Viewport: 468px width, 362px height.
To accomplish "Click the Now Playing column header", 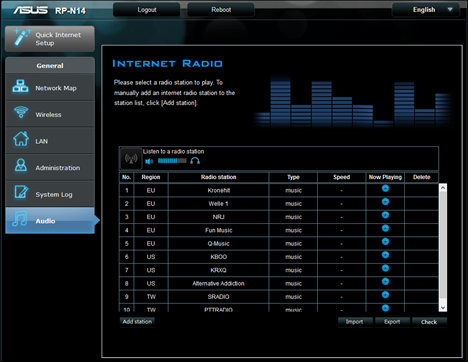I will click(385, 177).
